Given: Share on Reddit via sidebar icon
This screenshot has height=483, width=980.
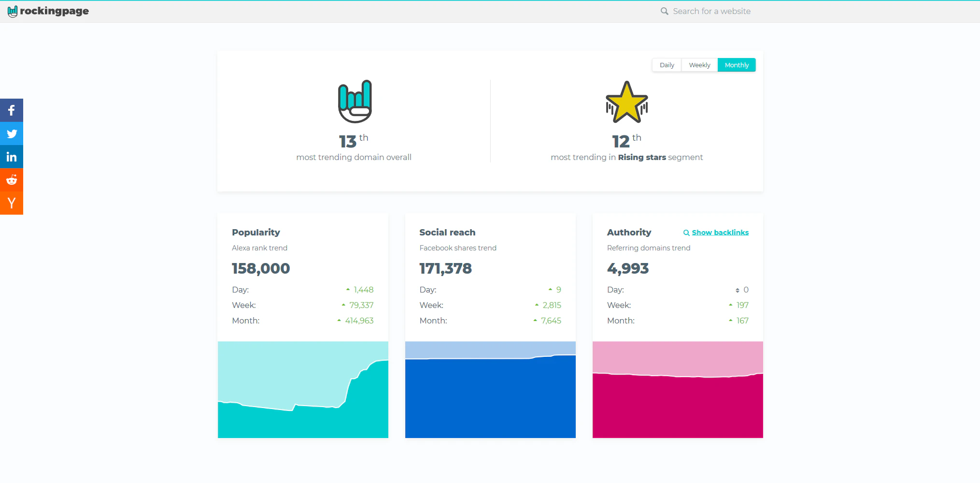Looking at the screenshot, I should [12, 180].
